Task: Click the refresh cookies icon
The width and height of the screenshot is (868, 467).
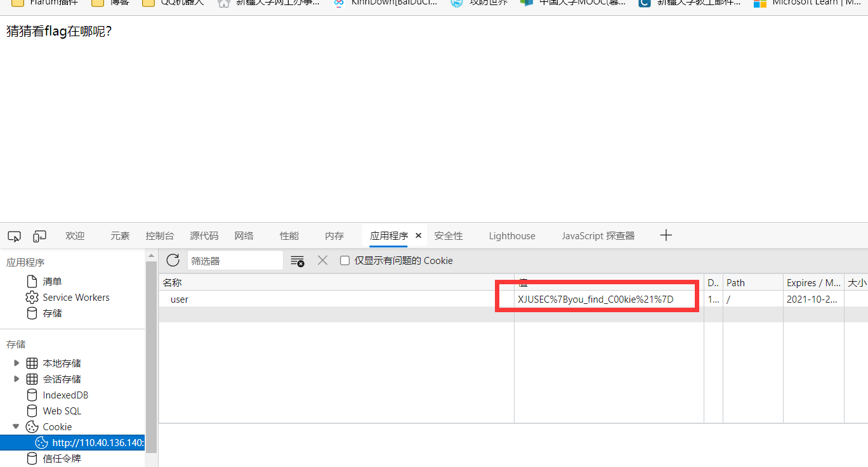Action: click(x=173, y=260)
